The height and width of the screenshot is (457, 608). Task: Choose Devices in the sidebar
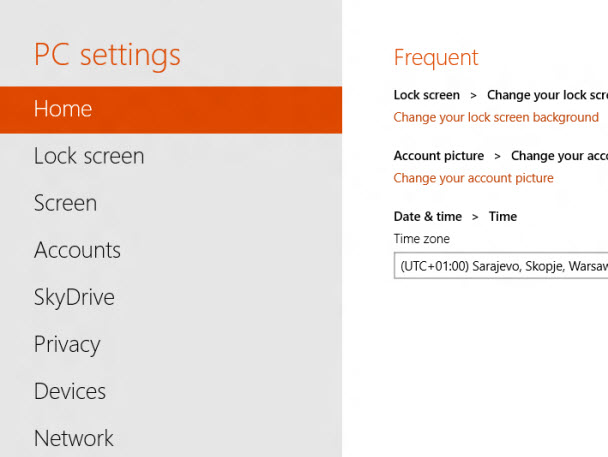(x=70, y=391)
